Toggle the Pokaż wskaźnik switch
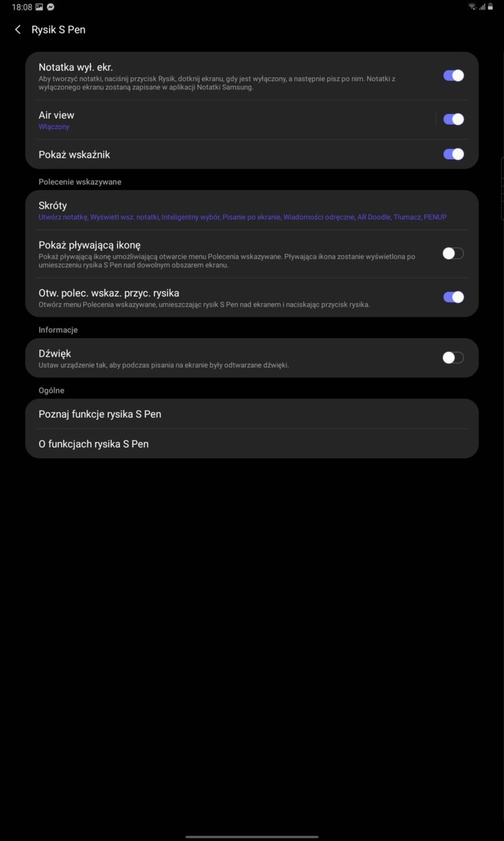 click(453, 155)
